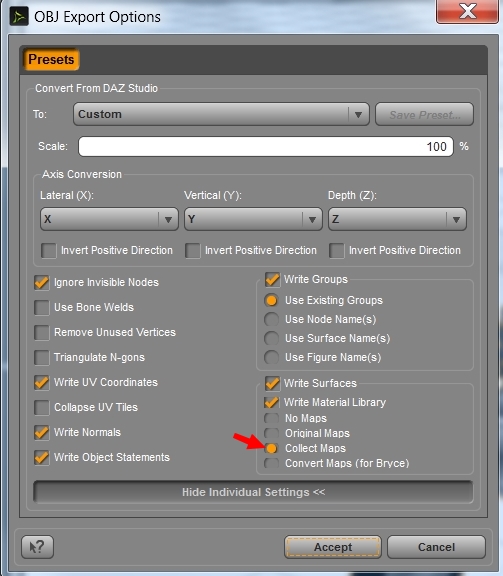Image resolution: width=503 pixels, height=576 pixels.
Task: Uncheck Ignore Invisible Nodes
Action: tap(42, 282)
